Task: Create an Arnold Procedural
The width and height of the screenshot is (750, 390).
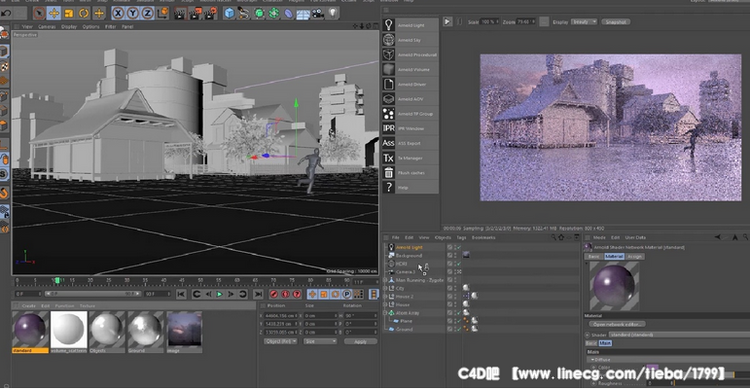Action: pyautogui.click(x=410, y=55)
